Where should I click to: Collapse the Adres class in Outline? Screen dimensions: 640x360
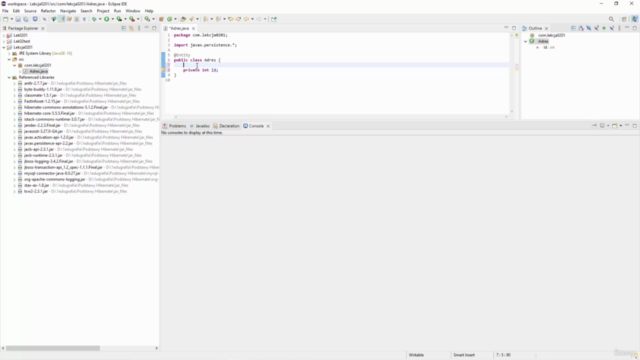point(526,41)
